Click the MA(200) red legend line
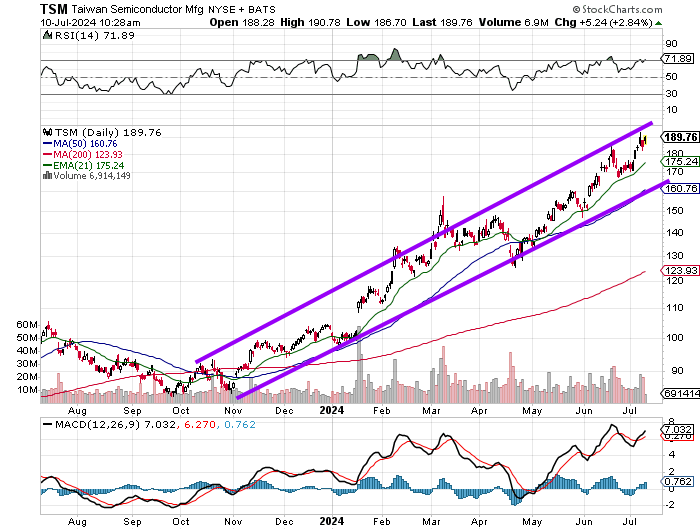The width and height of the screenshot is (700, 530). (46, 153)
